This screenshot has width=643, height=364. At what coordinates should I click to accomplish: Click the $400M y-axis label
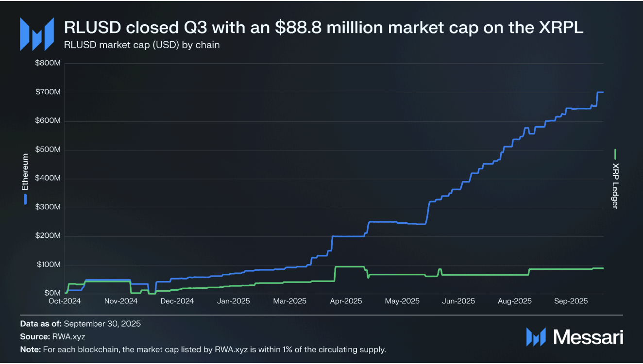click(x=47, y=179)
